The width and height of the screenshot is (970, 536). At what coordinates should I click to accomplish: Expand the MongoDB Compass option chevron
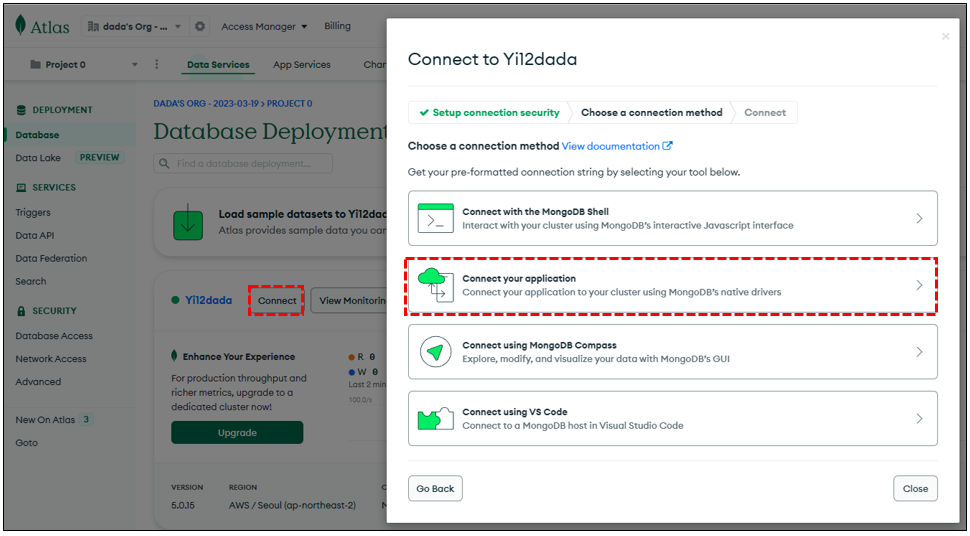(919, 352)
